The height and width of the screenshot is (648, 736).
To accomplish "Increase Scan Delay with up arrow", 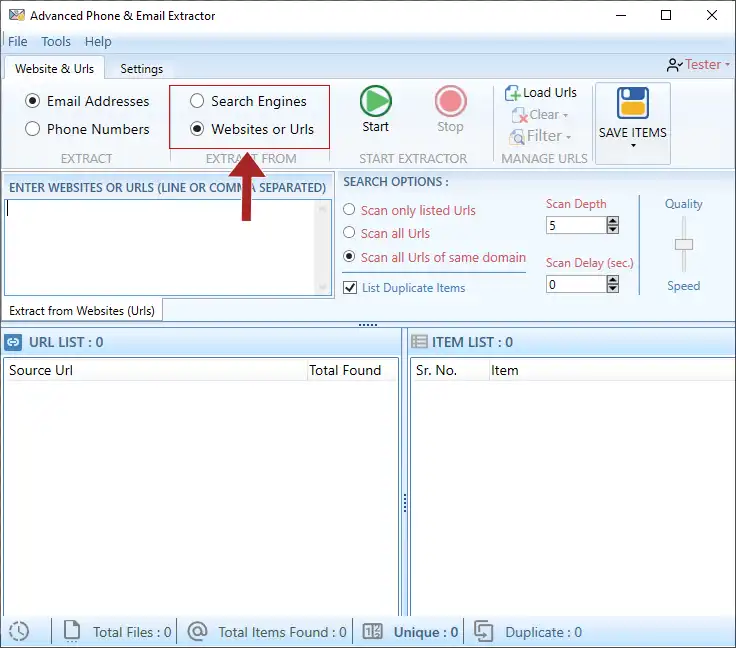I will click(x=613, y=280).
